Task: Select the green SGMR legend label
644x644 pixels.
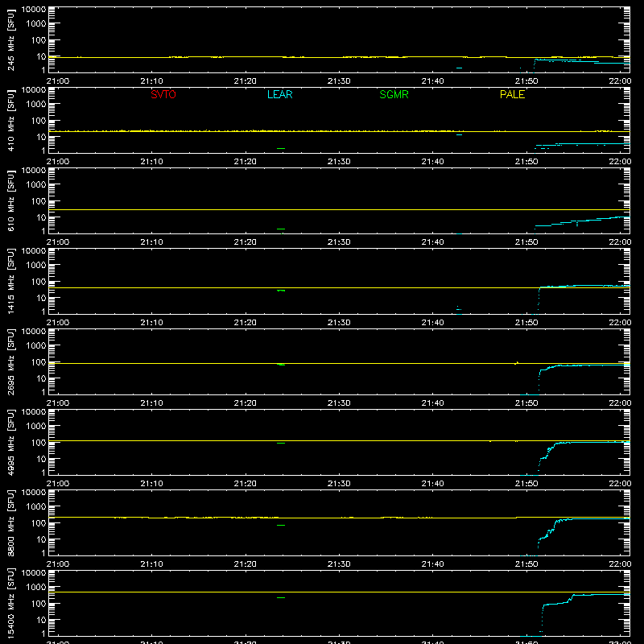Action: tap(394, 94)
